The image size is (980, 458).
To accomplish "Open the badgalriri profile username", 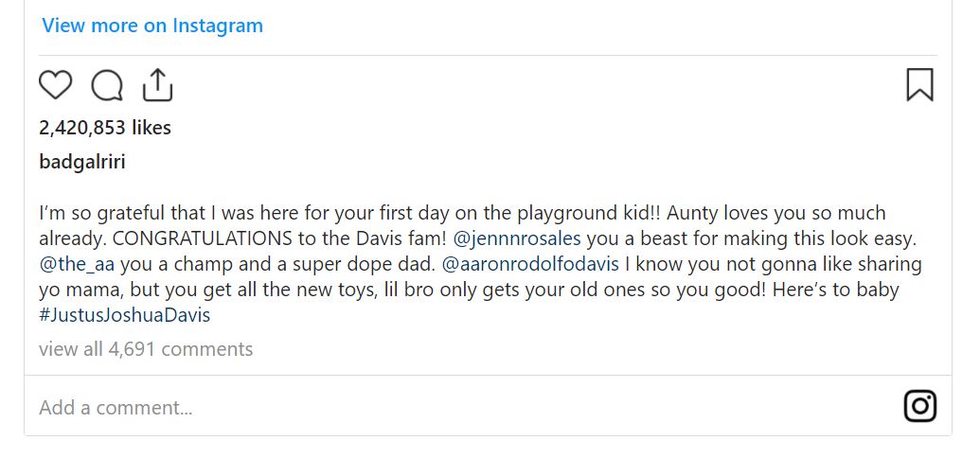I will click(82, 162).
